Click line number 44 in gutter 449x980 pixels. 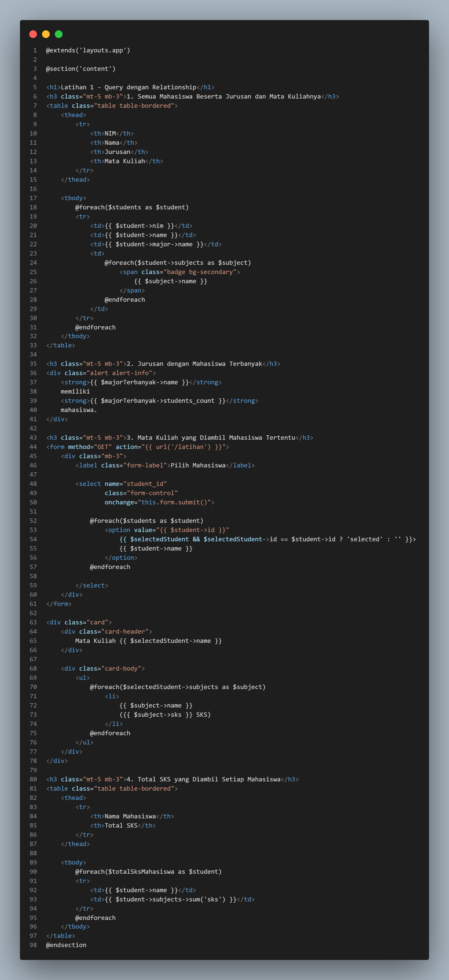click(33, 447)
